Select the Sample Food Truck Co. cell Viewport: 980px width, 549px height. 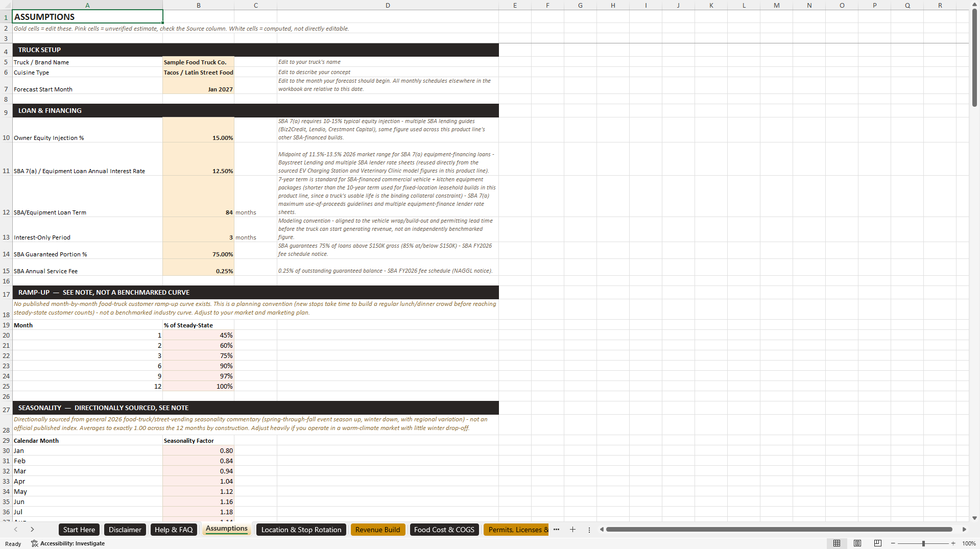click(198, 62)
